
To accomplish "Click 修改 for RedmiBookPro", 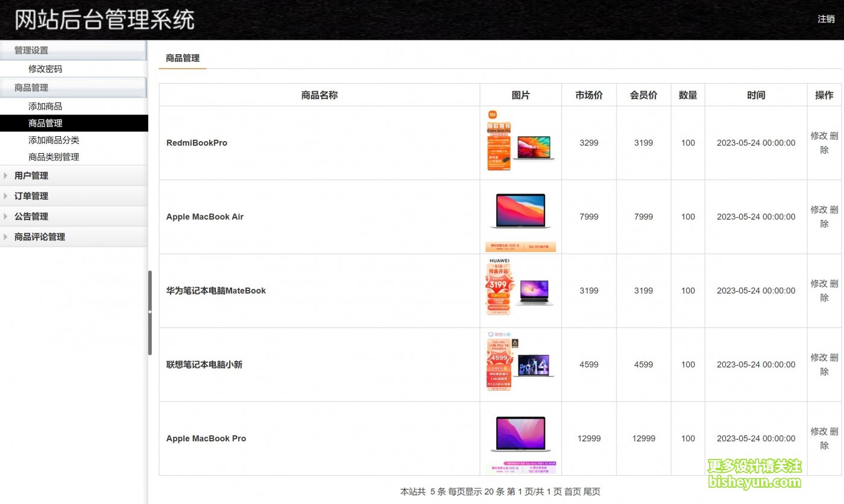I will (819, 136).
